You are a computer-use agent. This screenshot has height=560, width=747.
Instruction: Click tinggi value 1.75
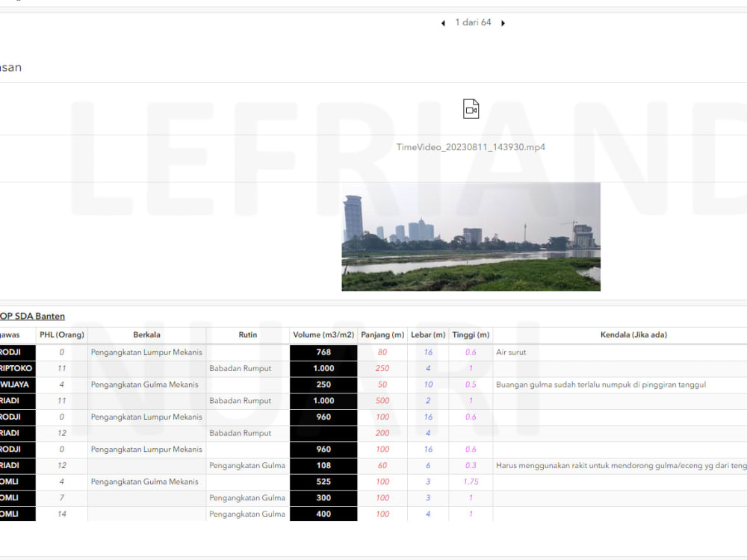coord(471,482)
